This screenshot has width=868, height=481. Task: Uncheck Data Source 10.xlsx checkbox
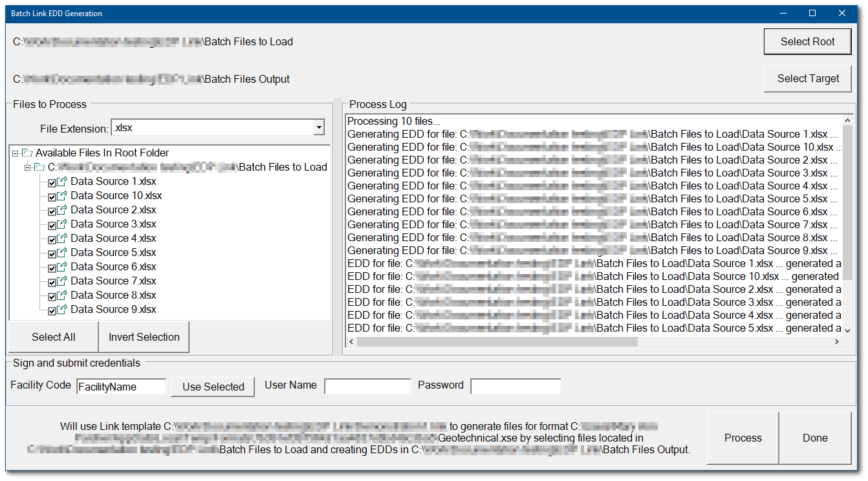[52, 197]
